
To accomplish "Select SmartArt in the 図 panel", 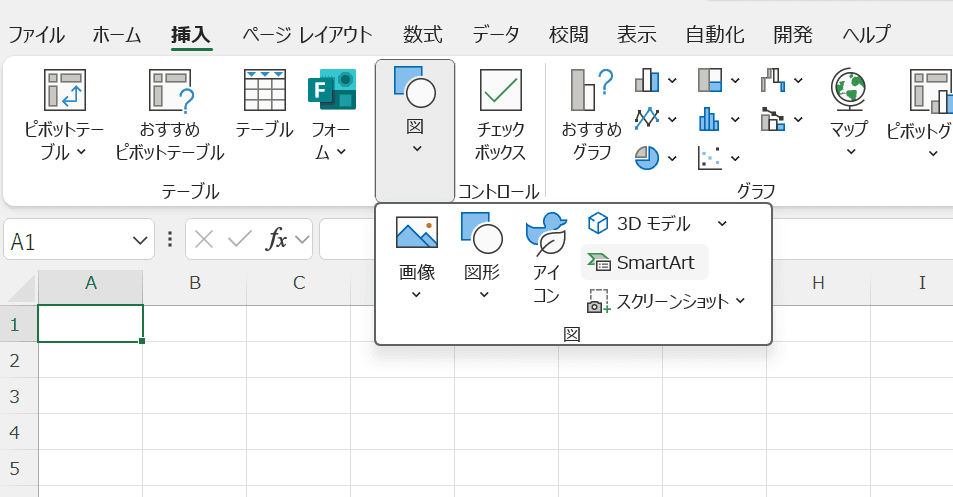I will click(644, 262).
